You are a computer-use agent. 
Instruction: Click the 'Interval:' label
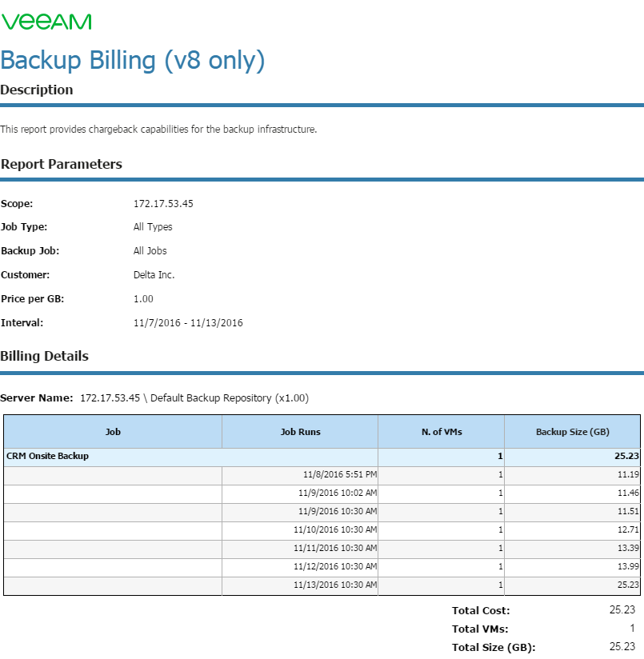click(22, 323)
